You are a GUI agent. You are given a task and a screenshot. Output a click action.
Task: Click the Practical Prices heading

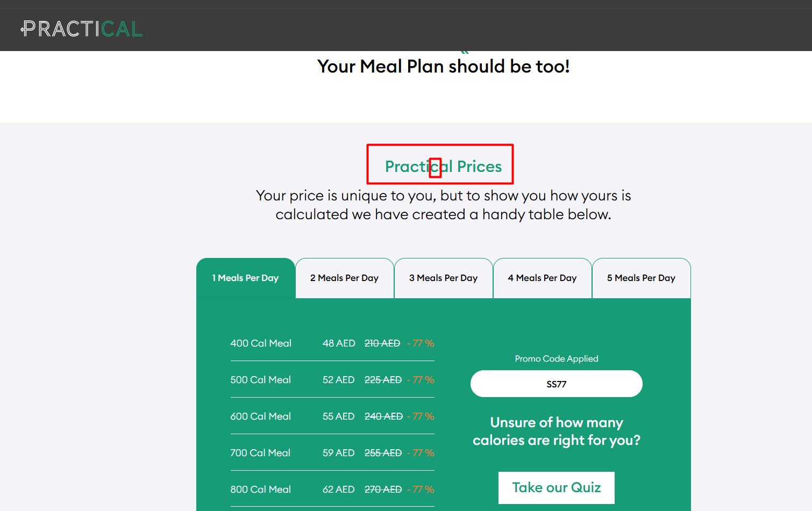[x=444, y=167]
